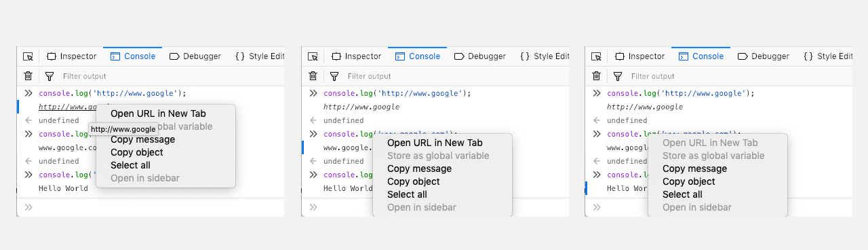The width and height of the screenshot is (868, 250).
Task: Click element picker icon in the middle panel
Action: tap(313, 56)
